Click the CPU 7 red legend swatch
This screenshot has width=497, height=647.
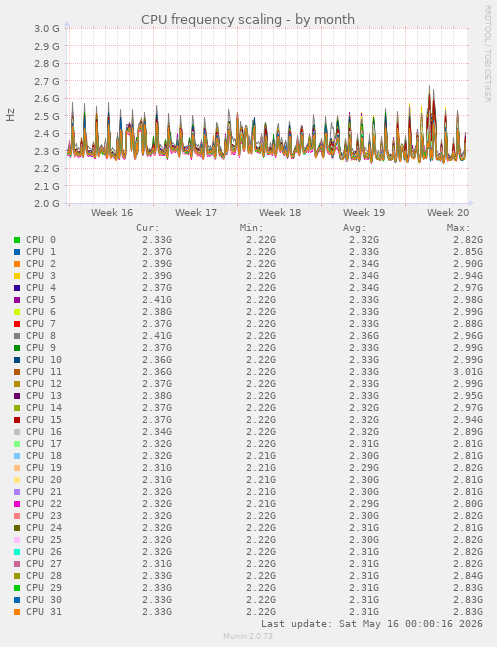[17, 324]
